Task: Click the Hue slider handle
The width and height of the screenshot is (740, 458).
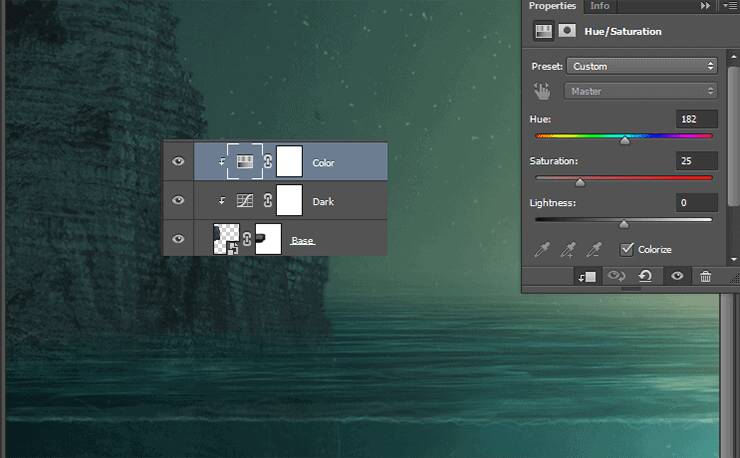Action: [x=625, y=140]
